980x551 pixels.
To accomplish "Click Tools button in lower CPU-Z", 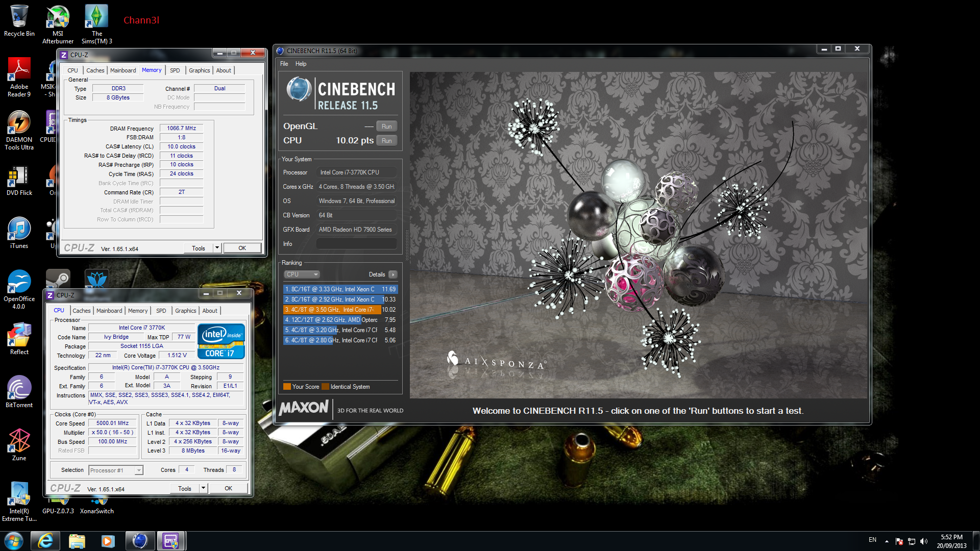I will click(x=185, y=488).
